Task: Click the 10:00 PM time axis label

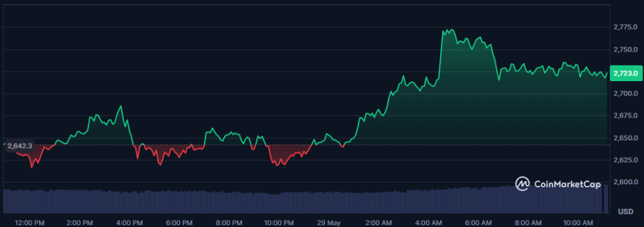Action: pos(279,223)
